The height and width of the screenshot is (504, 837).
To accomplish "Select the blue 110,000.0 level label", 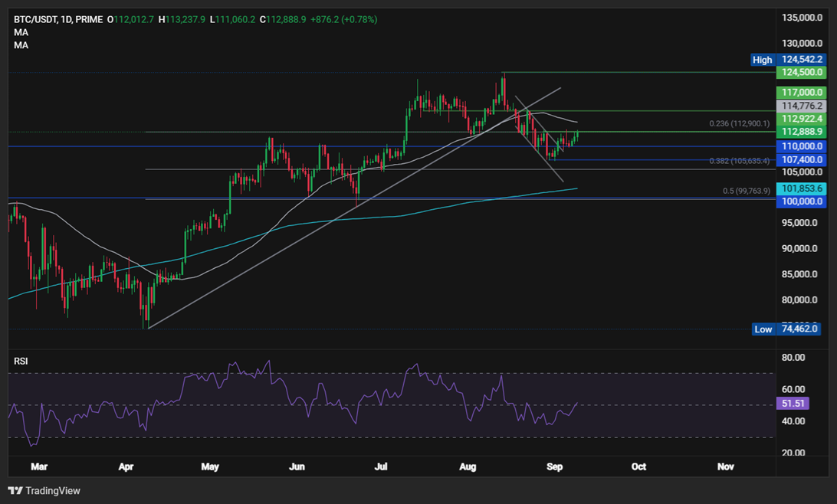I will (801, 146).
